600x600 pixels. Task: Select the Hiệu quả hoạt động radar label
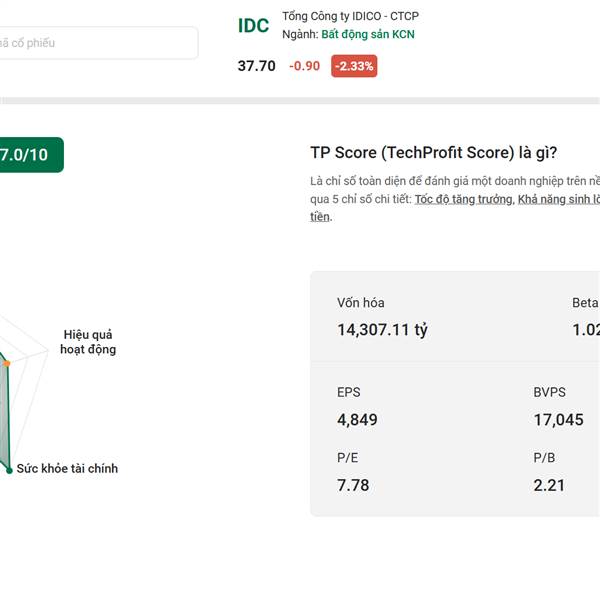click(x=89, y=342)
